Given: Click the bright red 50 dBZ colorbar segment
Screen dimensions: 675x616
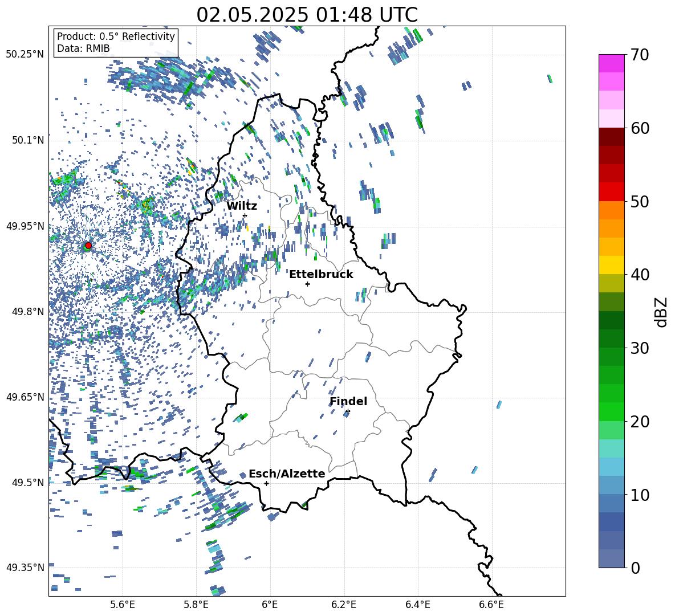Looking at the screenshot, I should 612,192.
